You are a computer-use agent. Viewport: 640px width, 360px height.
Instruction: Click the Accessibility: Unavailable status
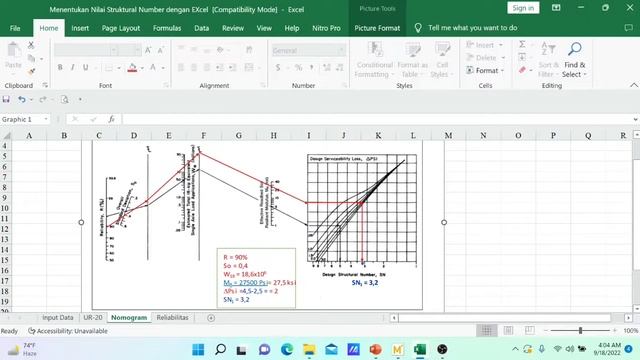coord(68,331)
